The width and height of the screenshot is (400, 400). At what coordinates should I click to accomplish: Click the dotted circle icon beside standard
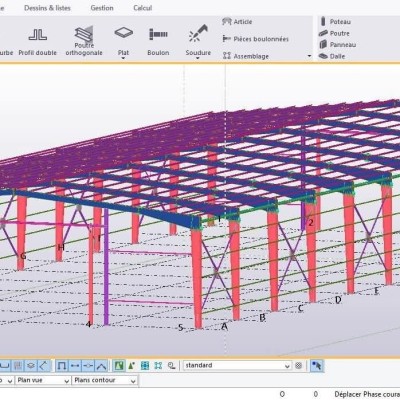[x=299, y=365]
